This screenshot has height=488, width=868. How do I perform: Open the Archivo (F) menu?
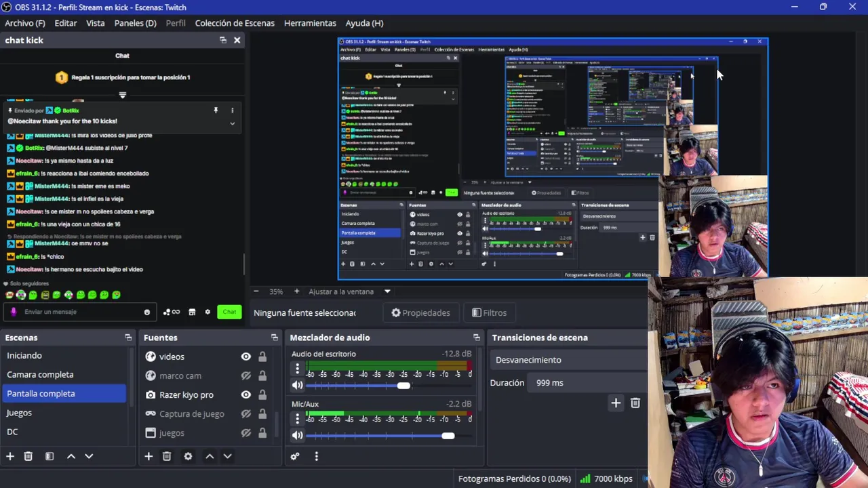[x=25, y=23]
